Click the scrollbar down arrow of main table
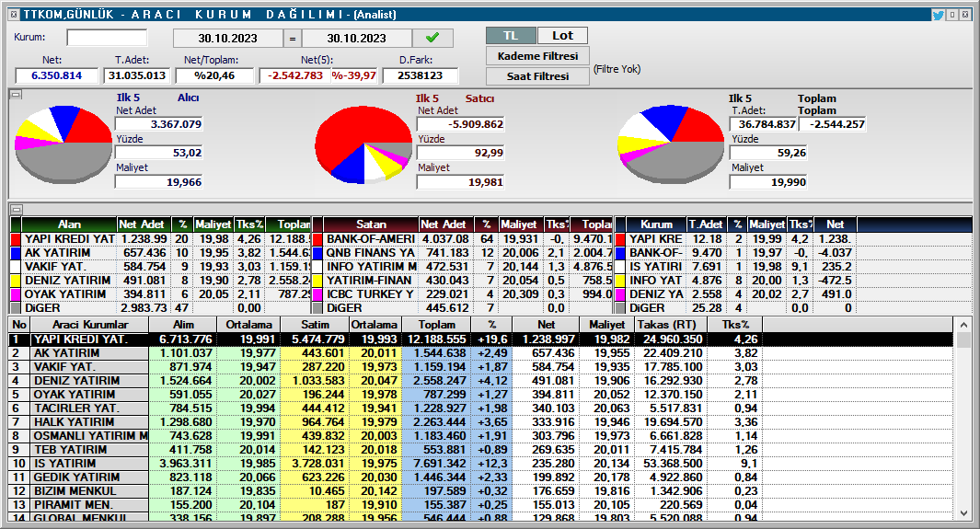Screen dimensions: 980x529 (963, 512)
